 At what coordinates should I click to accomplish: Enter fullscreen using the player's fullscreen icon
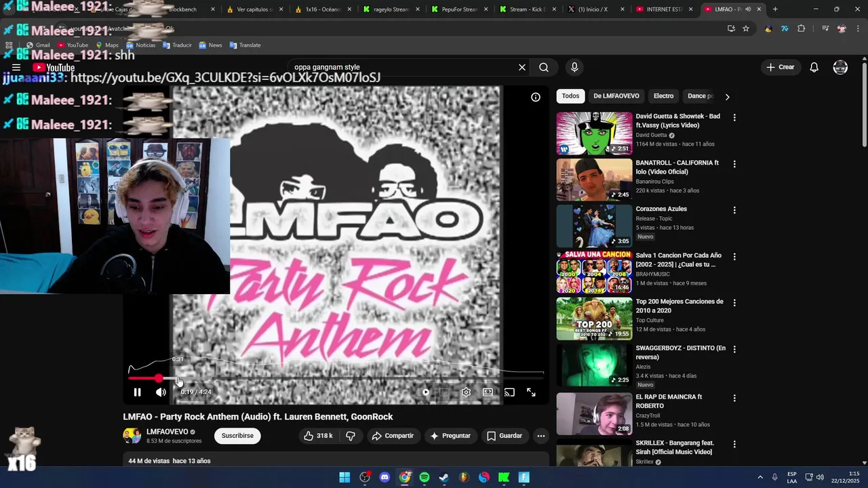[x=531, y=392]
